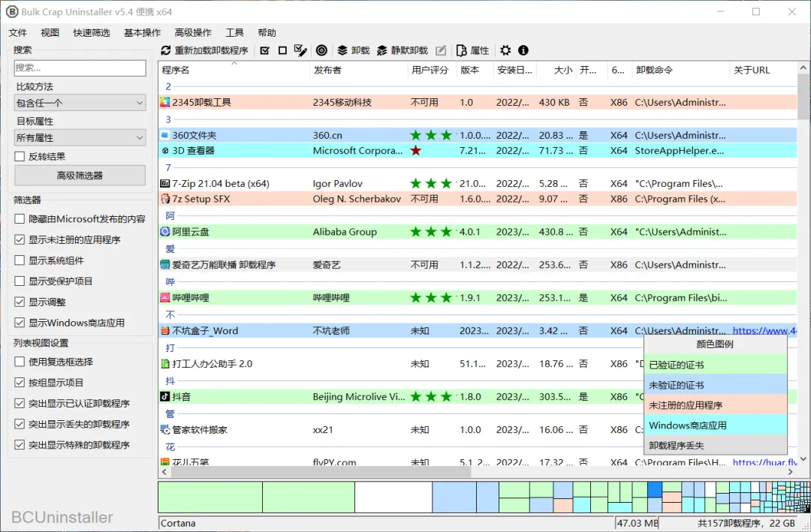Click the 卸载 stacked layers icon
The image size is (811, 532).
pyautogui.click(x=342, y=50)
